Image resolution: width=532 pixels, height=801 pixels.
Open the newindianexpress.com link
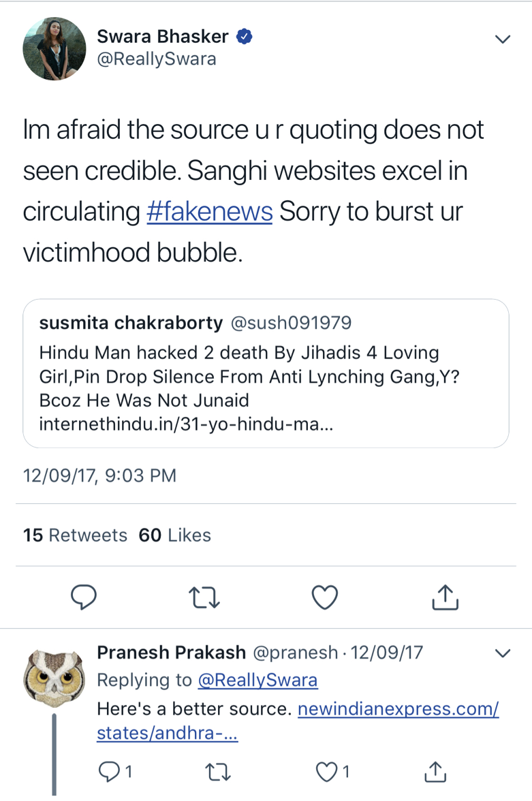point(398,709)
